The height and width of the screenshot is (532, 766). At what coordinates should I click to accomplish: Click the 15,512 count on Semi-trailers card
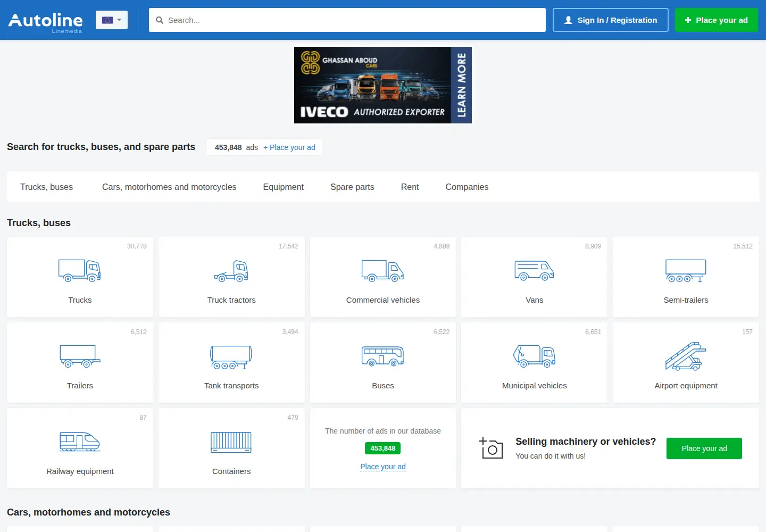(743, 246)
